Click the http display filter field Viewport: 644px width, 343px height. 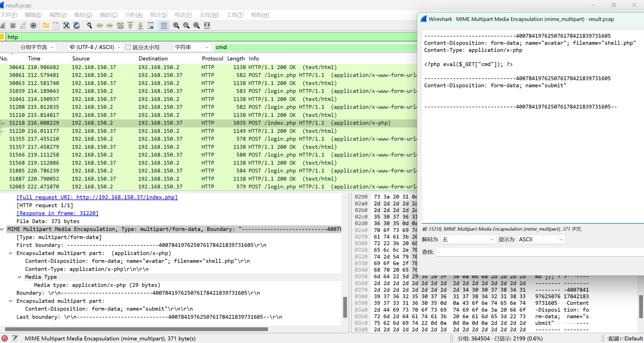(x=211, y=37)
